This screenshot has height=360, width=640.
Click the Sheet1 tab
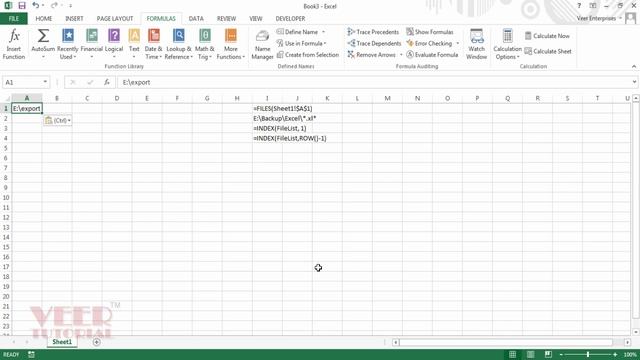pos(62,342)
